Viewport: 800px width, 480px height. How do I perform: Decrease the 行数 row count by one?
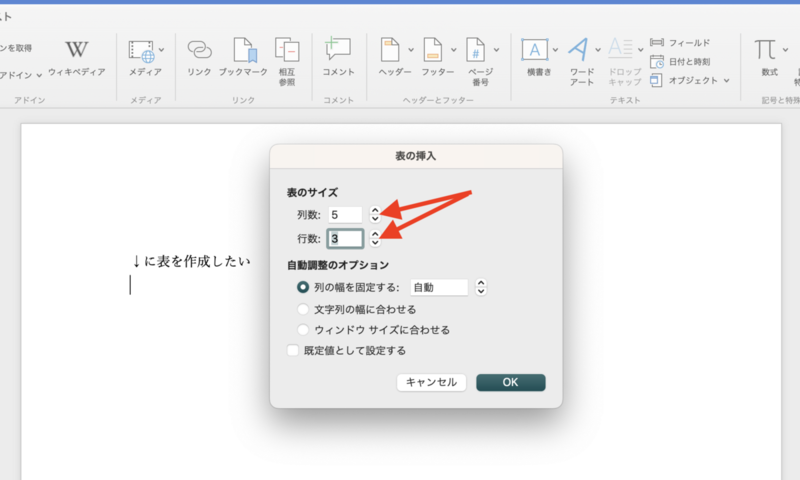[x=375, y=243]
